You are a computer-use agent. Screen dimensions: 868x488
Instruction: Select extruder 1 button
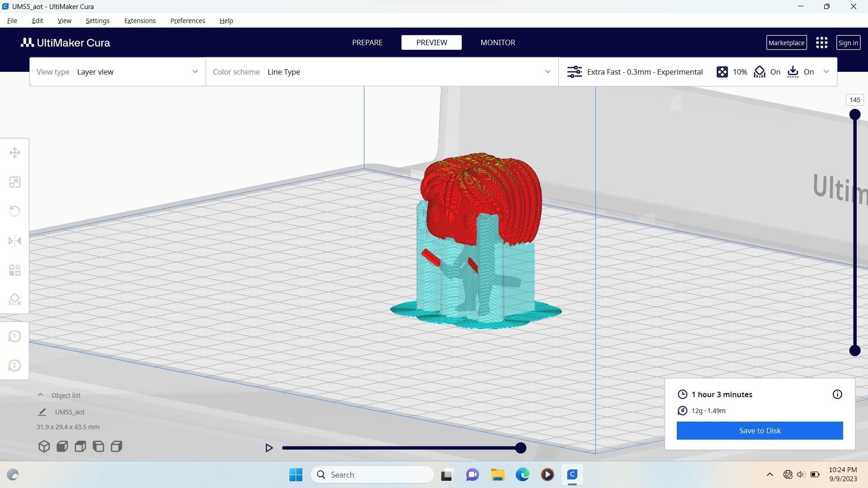click(x=14, y=336)
